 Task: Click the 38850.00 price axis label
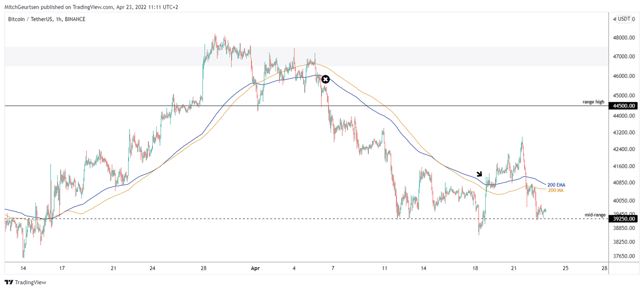(x=624, y=228)
